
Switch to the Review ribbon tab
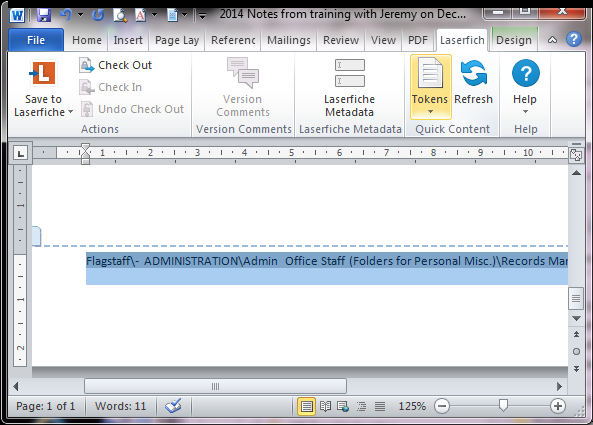[341, 40]
